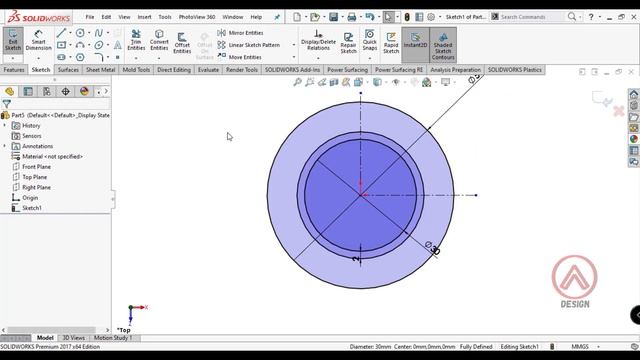The height and width of the screenshot is (360, 640).
Task: Select the Sketch Fillet tool
Action: [x=99, y=57]
